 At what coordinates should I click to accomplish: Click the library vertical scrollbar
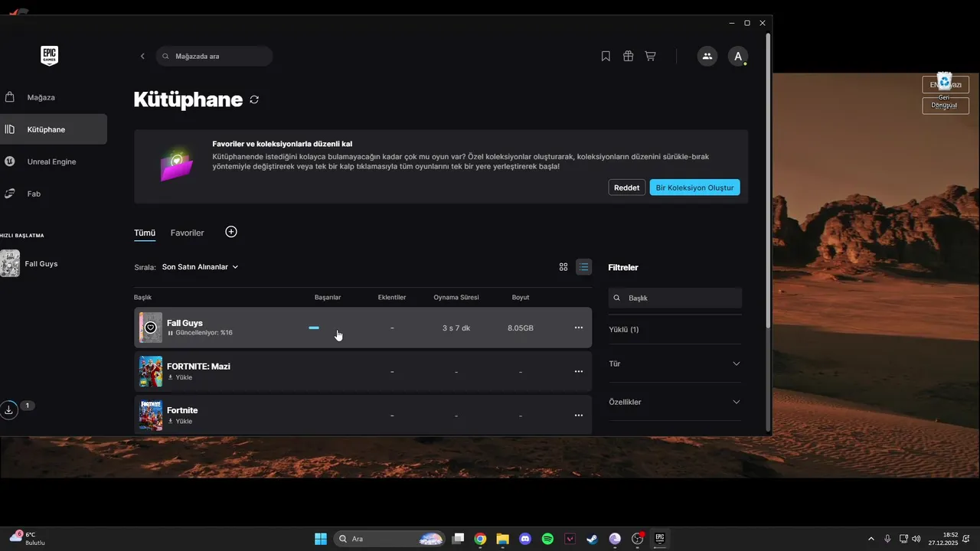click(768, 180)
